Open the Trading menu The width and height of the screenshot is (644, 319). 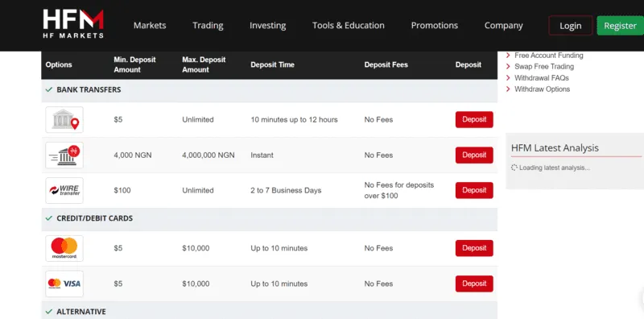pos(208,26)
